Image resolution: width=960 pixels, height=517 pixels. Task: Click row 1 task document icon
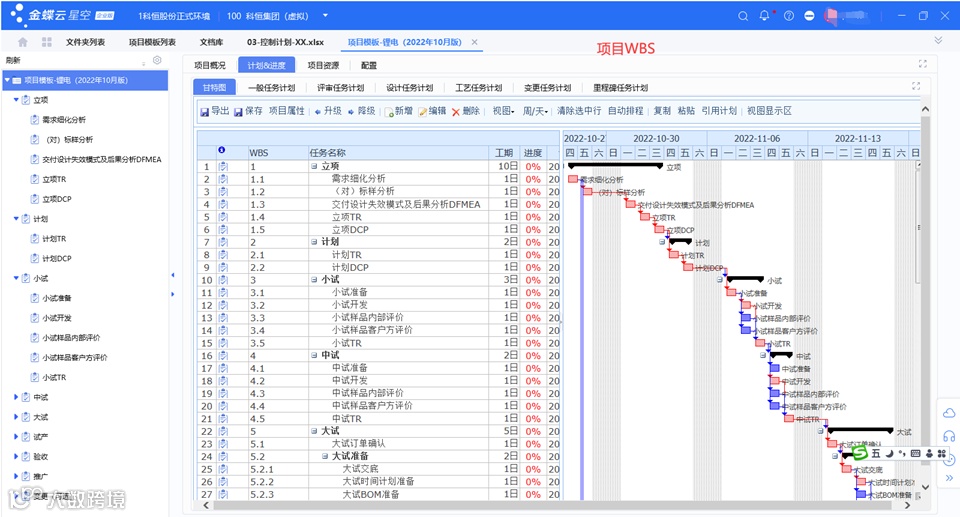click(223, 166)
